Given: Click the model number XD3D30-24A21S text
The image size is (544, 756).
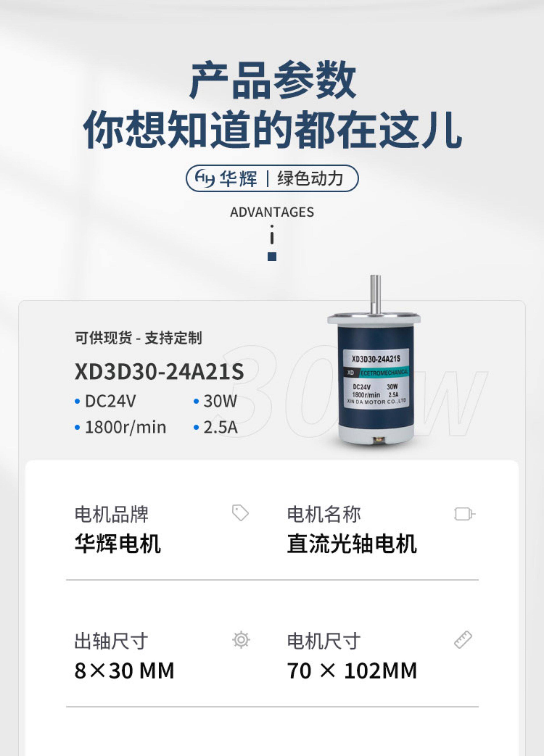Looking at the screenshot, I should pos(159,372).
